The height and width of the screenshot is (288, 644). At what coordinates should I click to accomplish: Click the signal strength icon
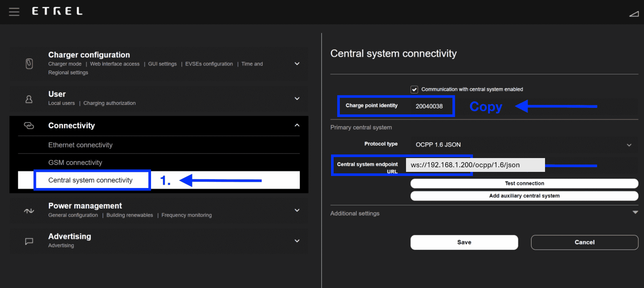pos(633,14)
